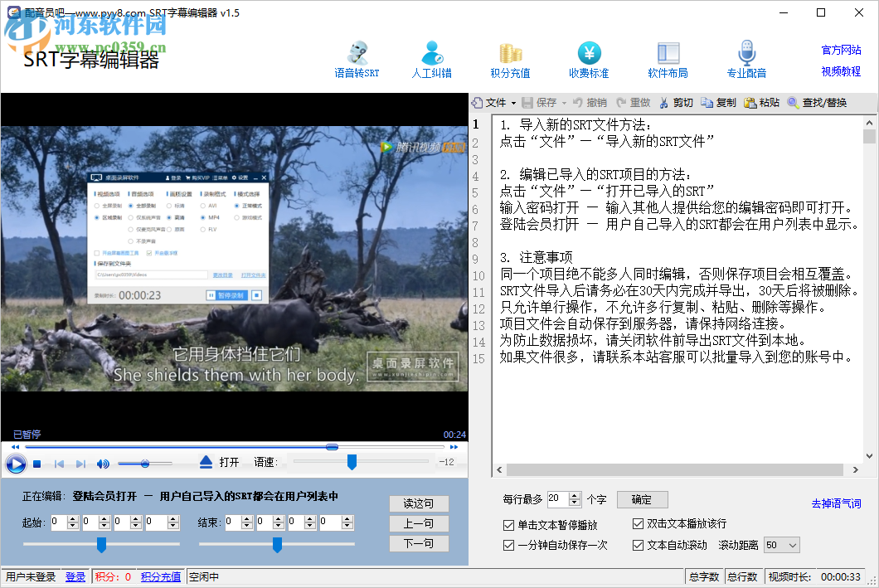Click 粘贴 paste in toolbar
Screen dimensions: 879x588
(x=762, y=103)
